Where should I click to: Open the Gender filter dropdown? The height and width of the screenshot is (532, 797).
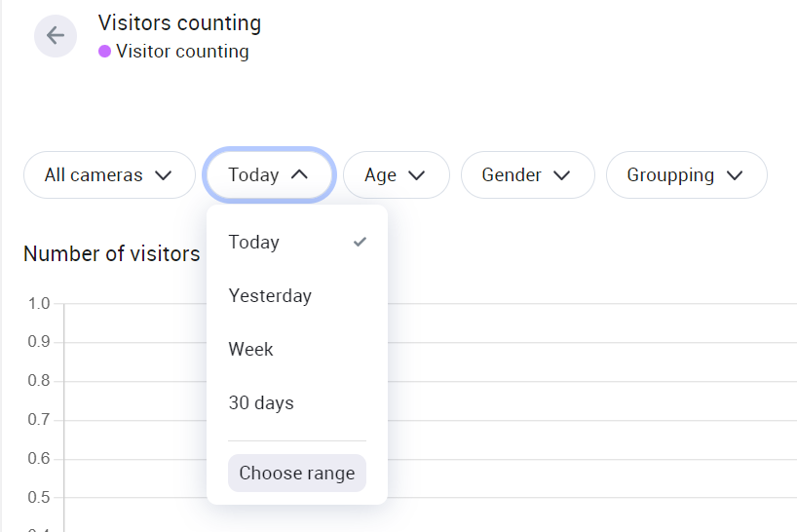tap(527, 175)
